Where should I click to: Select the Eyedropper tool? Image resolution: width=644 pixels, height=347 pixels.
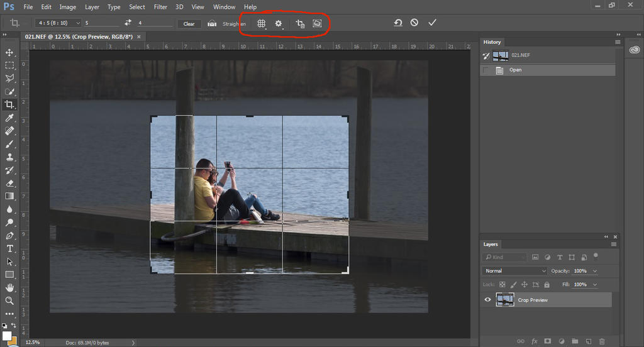coord(9,118)
